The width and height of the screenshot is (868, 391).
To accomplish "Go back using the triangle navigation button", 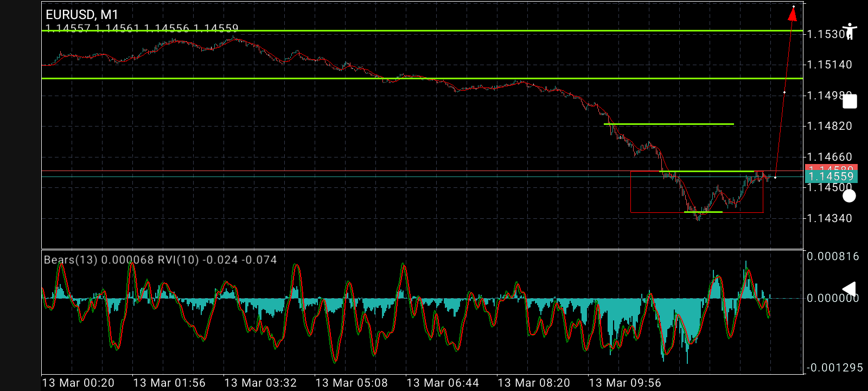I will pos(848,289).
